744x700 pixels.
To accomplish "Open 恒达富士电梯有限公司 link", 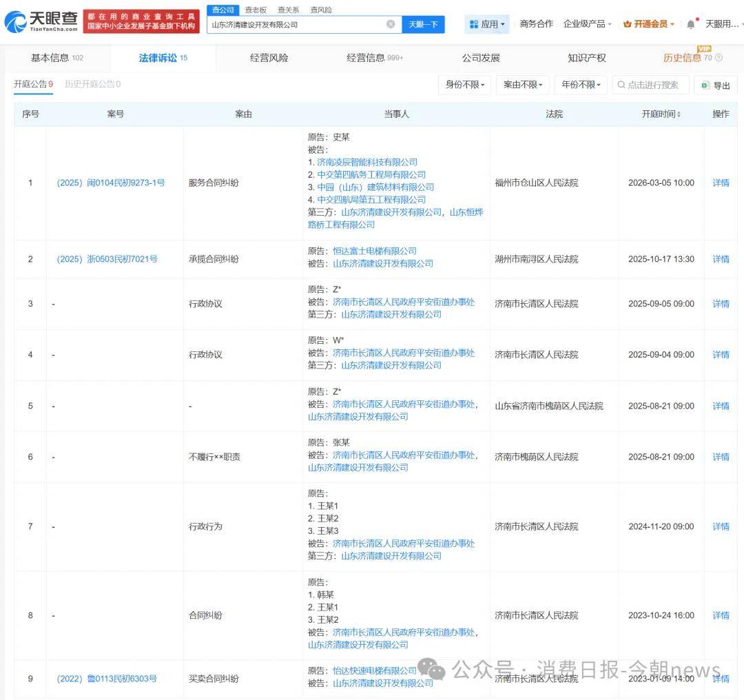I will point(374,251).
